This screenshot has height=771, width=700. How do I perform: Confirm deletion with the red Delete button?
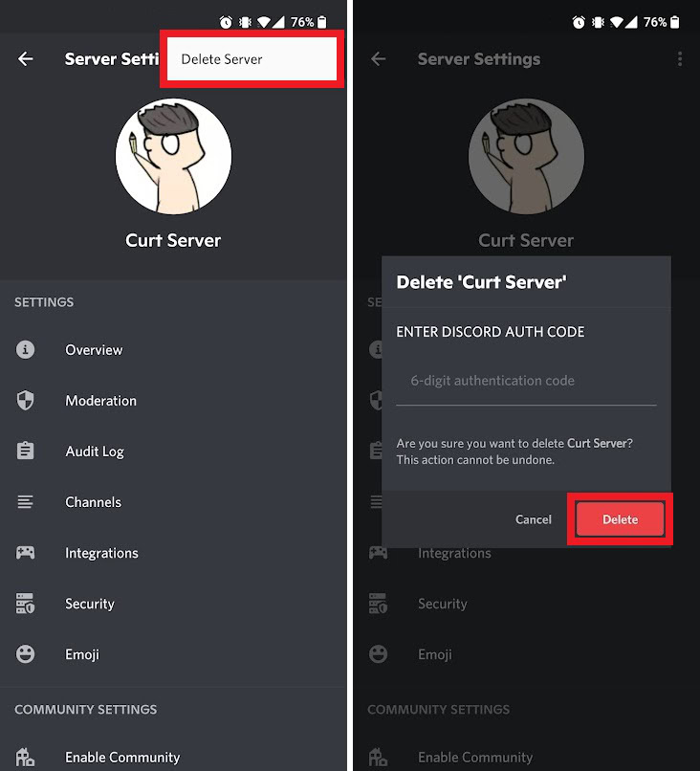point(621,519)
